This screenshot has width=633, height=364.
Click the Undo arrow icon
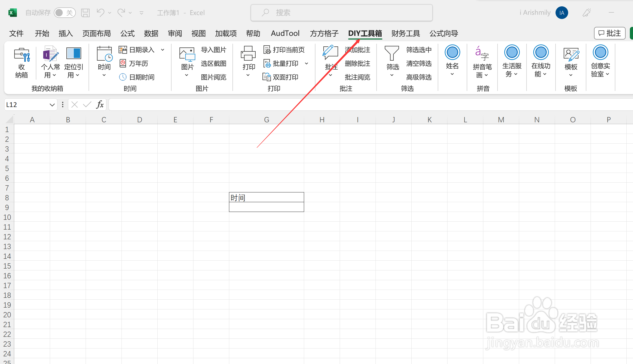click(x=101, y=12)
